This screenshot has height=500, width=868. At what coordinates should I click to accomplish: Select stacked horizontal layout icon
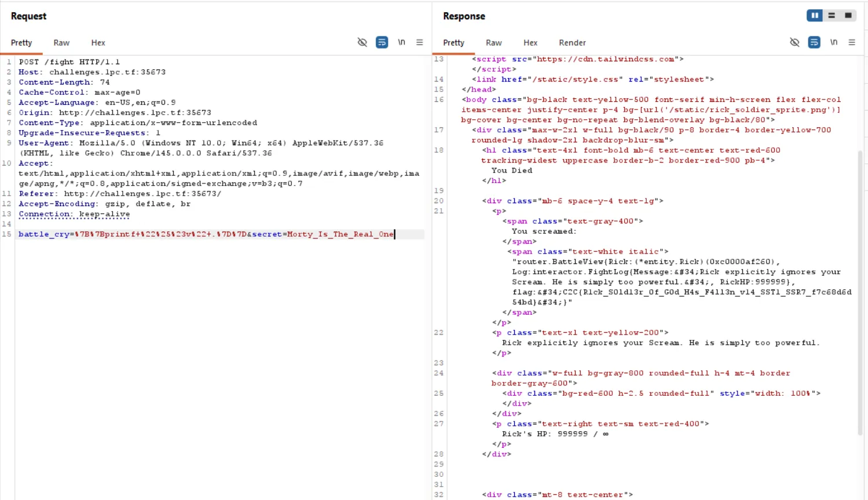coord(832,16)
